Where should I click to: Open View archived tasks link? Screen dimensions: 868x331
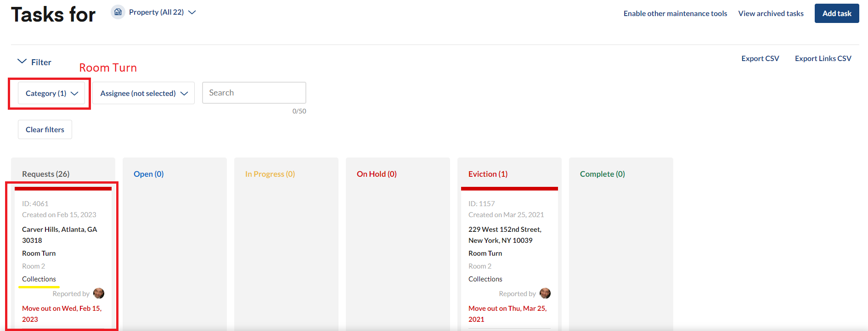(771, 13)
